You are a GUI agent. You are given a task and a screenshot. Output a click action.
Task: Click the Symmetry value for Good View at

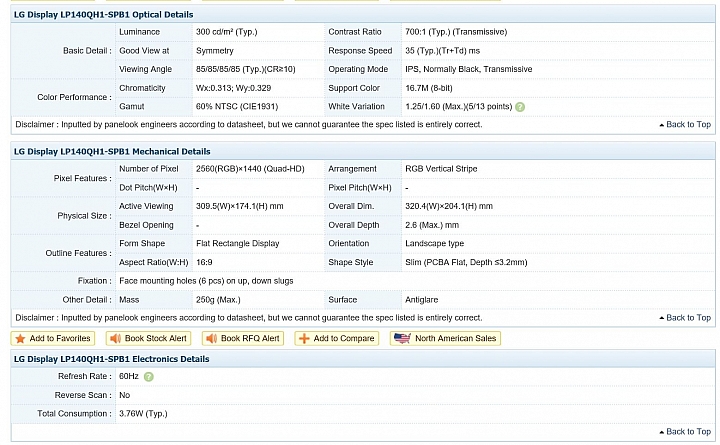tap(214, 51)
